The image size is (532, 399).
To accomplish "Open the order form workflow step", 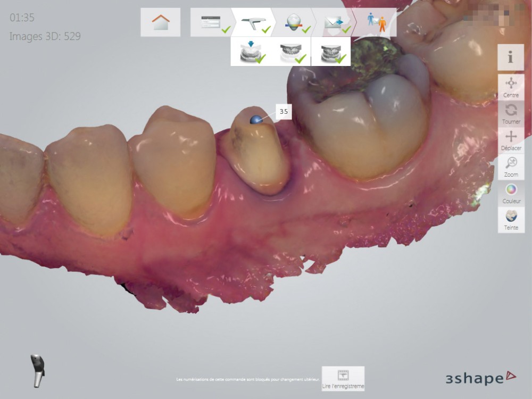I will click(x=211, y=22).
